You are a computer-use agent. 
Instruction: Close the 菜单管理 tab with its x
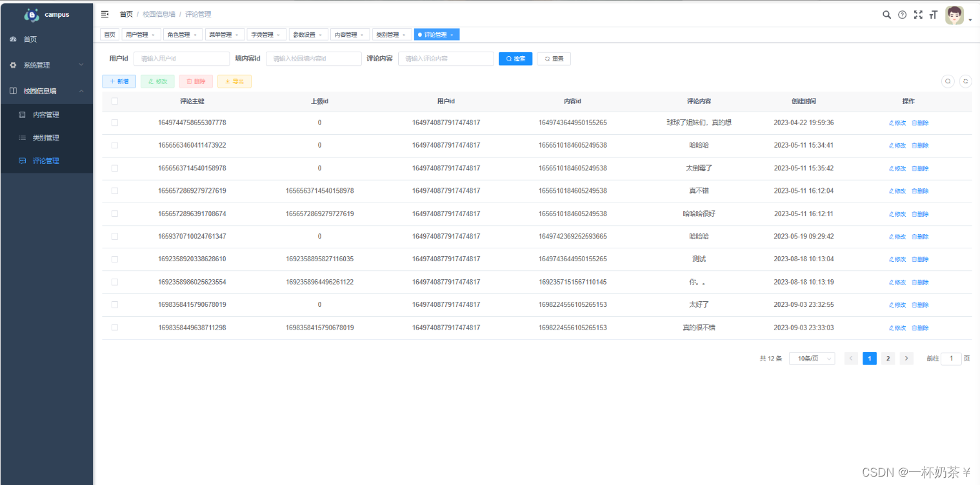click(x=236, y=35)
